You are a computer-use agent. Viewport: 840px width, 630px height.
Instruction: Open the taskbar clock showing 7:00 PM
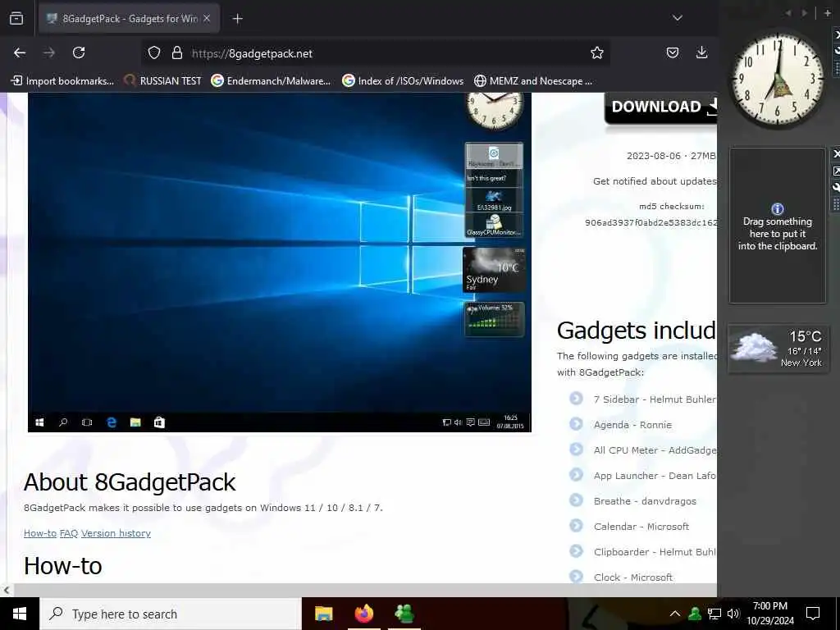tap(769, 614)
